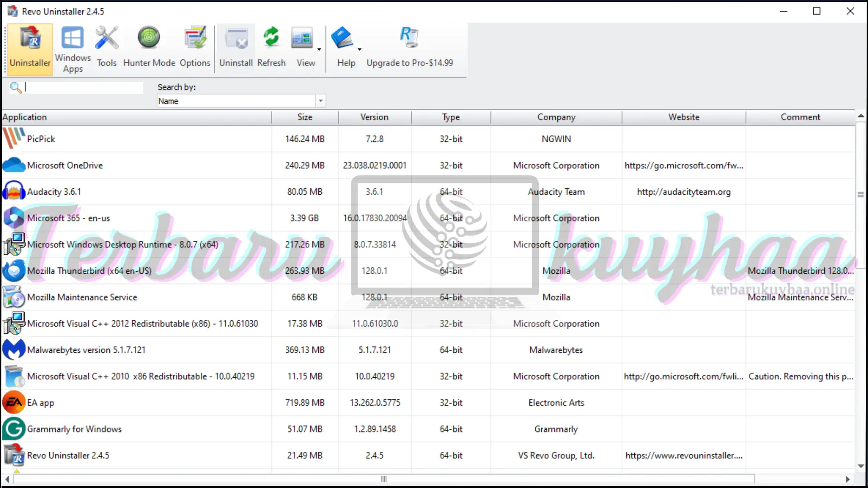Click Grammarly for Windows entry
Image resolution: width=868 pixels, height=488 pixels.
coord(74,428)
